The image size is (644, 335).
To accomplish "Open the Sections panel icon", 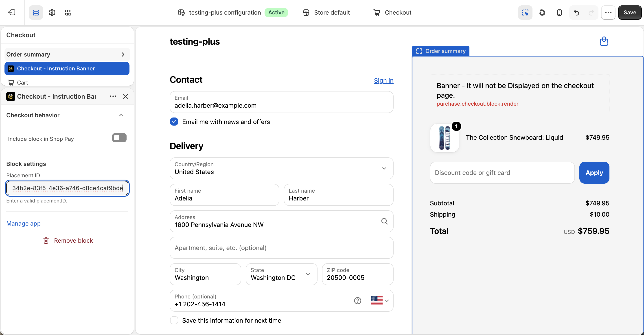I will [36, 13].
